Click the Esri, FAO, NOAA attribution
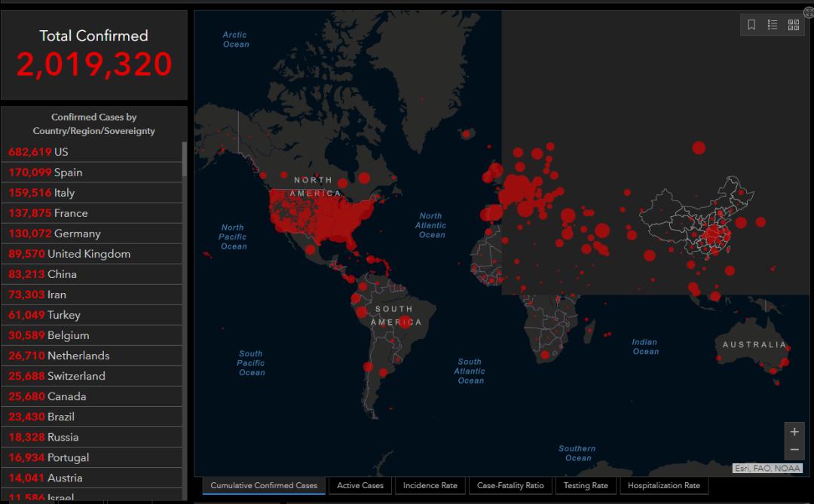The height and width of the screenshot is (504, 814). [767, 468]
